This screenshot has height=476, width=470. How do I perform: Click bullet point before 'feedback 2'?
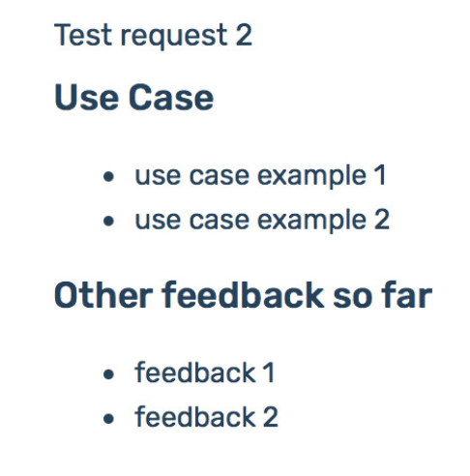coord(108,419)
